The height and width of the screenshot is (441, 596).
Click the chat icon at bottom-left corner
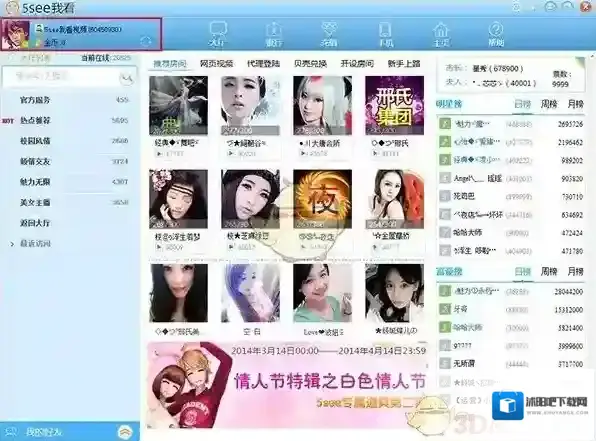(11, 432)
